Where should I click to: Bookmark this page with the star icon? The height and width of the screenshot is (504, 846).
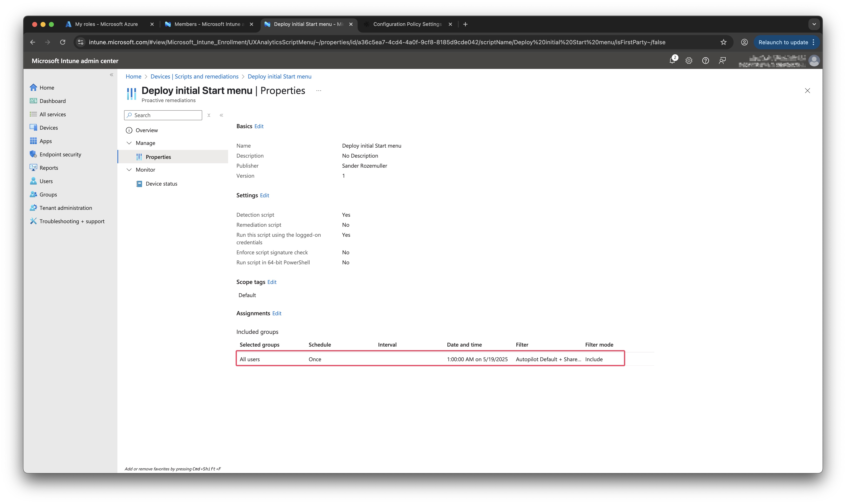tap(723, 42)
